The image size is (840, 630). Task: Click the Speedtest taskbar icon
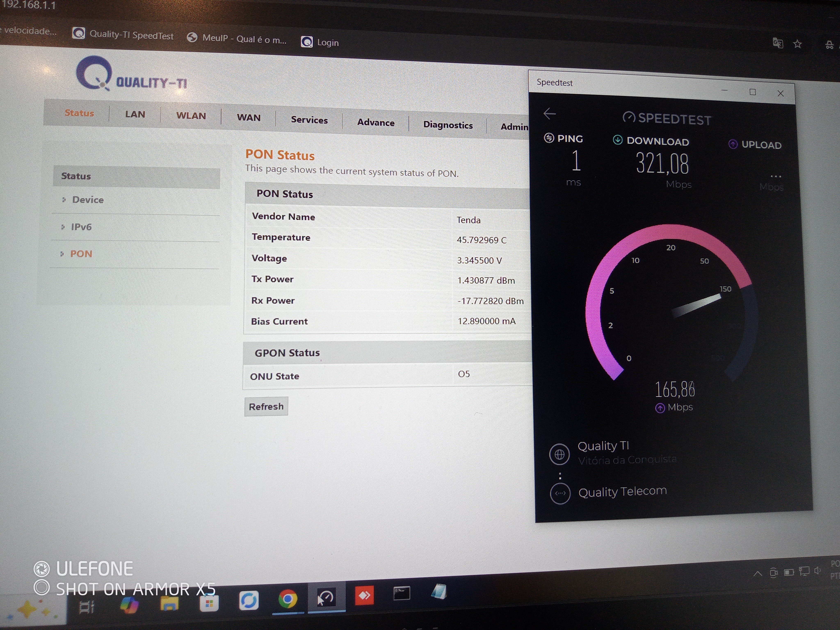point(326,597)
